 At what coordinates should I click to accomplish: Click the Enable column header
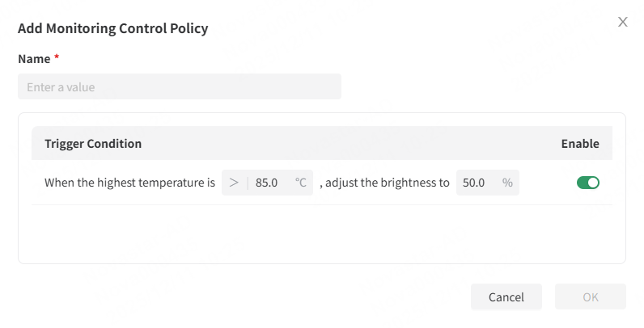click(580, 144)
